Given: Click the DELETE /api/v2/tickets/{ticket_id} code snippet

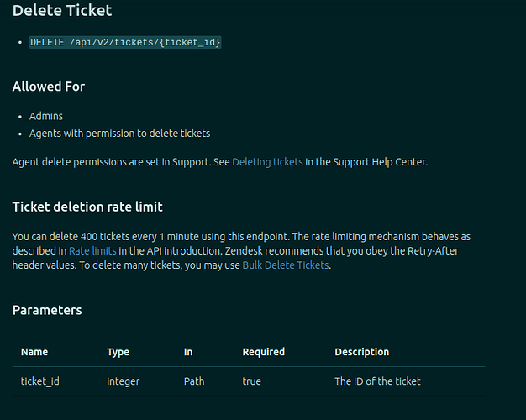Looking at the screenshot, I should pyautogui.click(x=125, y=42).
